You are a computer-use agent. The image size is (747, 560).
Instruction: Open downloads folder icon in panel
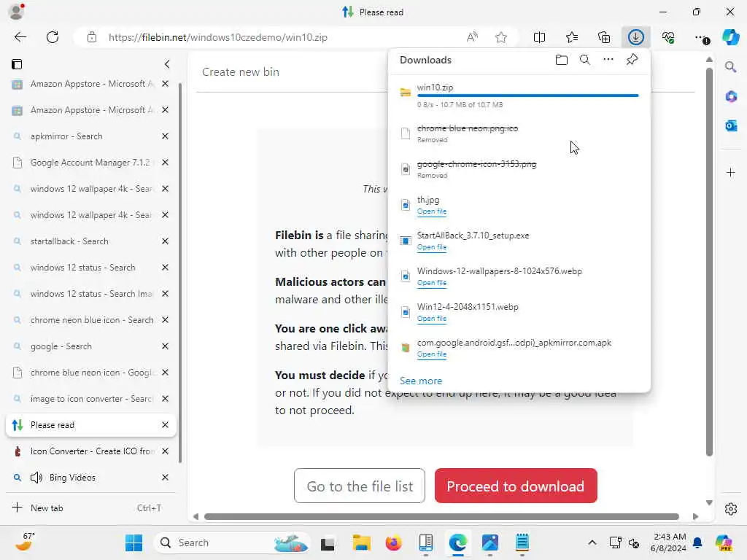[562, 60]
